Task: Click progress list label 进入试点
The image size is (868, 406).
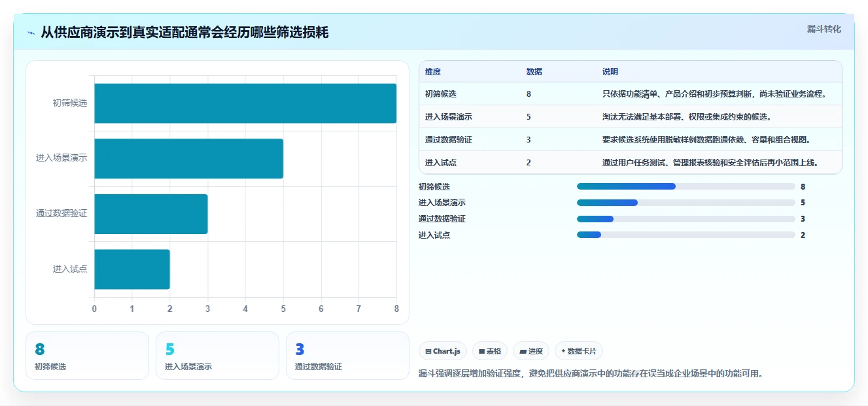Action: (x=434, y=235)
